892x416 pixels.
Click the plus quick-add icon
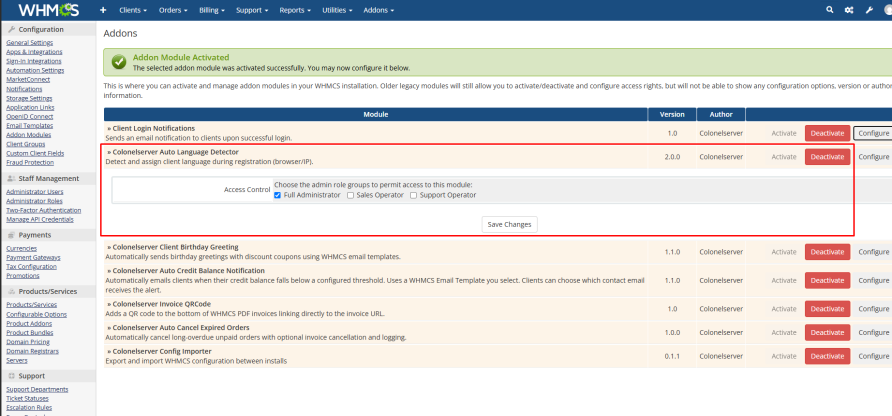coord(103,10)
